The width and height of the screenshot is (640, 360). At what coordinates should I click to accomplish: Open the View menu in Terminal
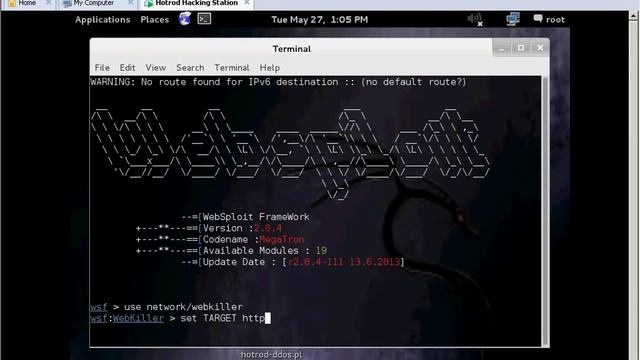coord(156,68)
